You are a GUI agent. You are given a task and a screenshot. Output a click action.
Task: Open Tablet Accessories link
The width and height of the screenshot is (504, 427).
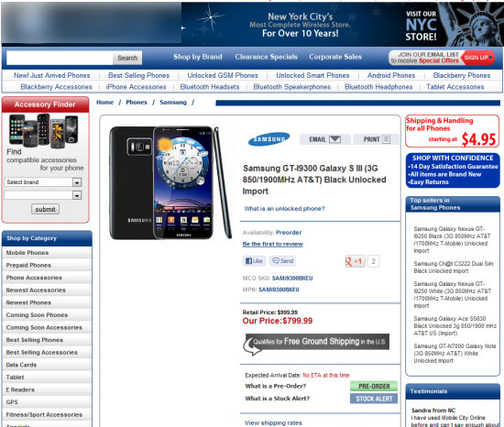455,87
